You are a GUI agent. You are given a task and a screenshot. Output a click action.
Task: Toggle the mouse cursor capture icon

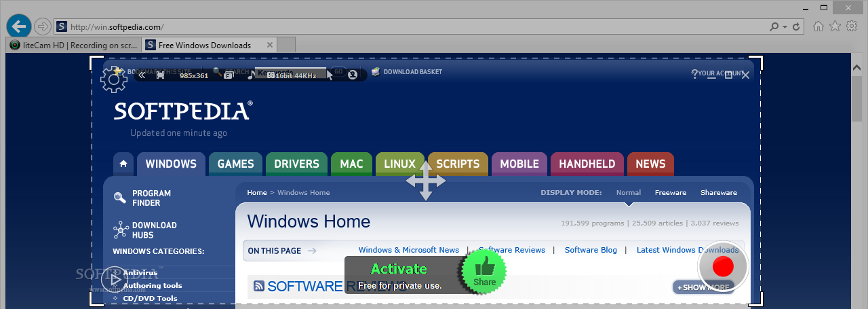point(330,75)
